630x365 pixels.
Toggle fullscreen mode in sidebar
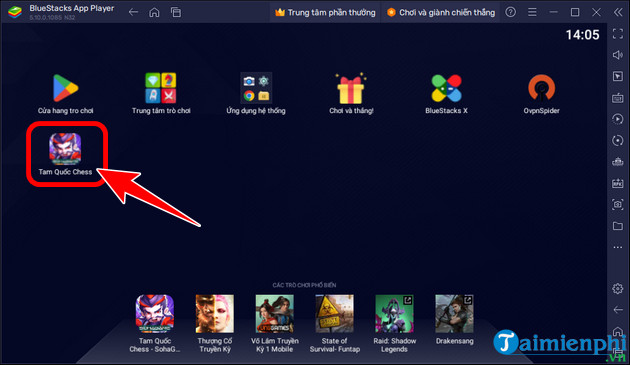[x=618, y=34]
